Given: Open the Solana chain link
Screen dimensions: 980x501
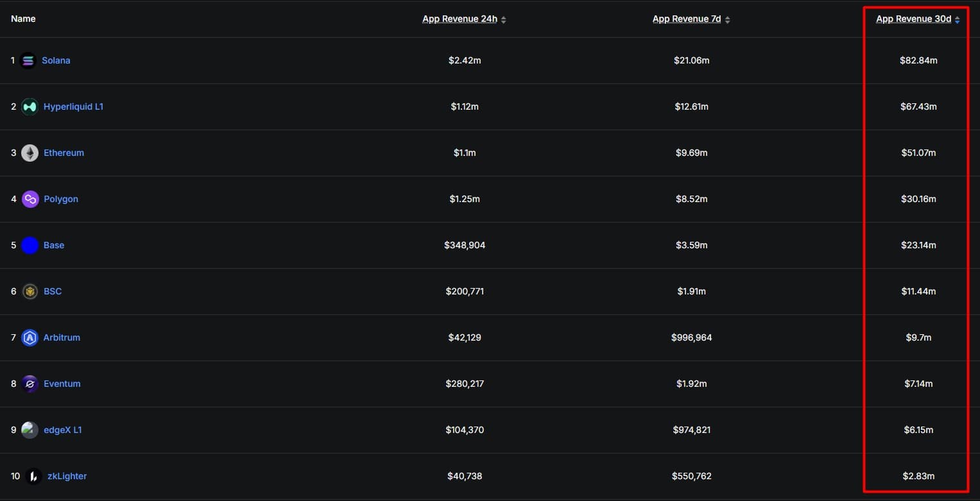Looking at the screenshot, I should [56, 60].
